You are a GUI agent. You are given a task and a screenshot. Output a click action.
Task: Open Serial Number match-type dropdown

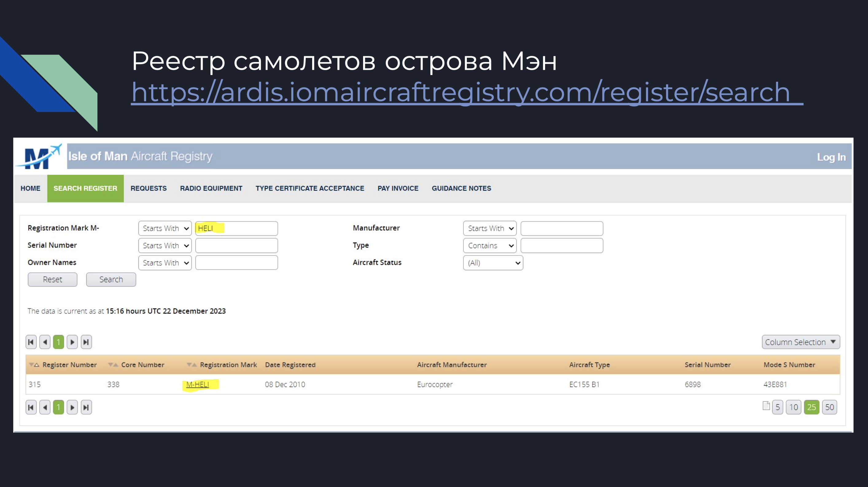(165, 245)
